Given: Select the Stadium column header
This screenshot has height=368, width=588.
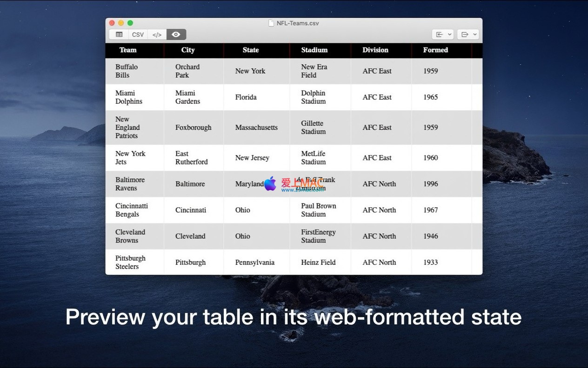Looking at the screenshot, I should 314,50.
